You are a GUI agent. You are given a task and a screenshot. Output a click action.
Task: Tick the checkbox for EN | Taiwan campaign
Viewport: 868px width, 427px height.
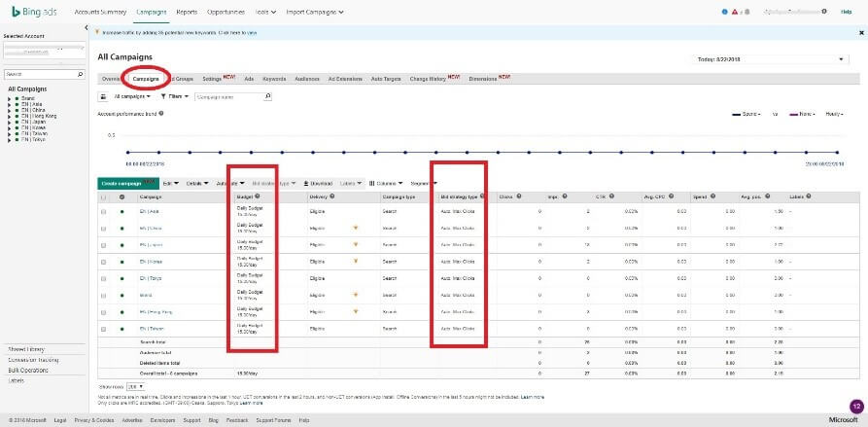[x=104, y=328]
